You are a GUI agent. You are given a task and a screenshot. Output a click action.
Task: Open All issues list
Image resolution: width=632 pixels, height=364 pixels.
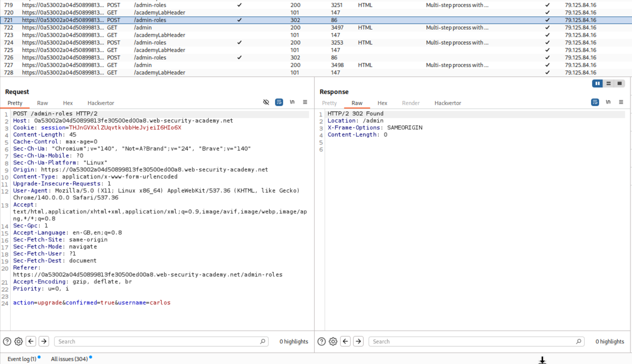(69, 359)
